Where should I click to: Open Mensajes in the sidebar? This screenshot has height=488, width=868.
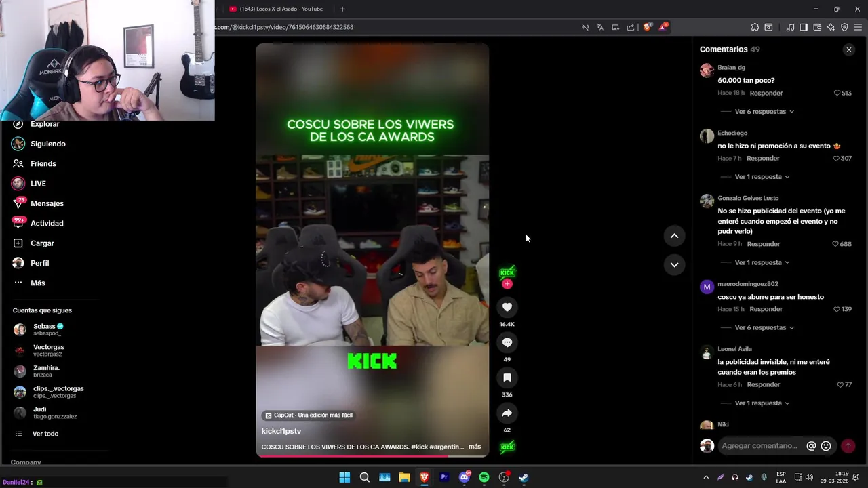pos(47,203)
